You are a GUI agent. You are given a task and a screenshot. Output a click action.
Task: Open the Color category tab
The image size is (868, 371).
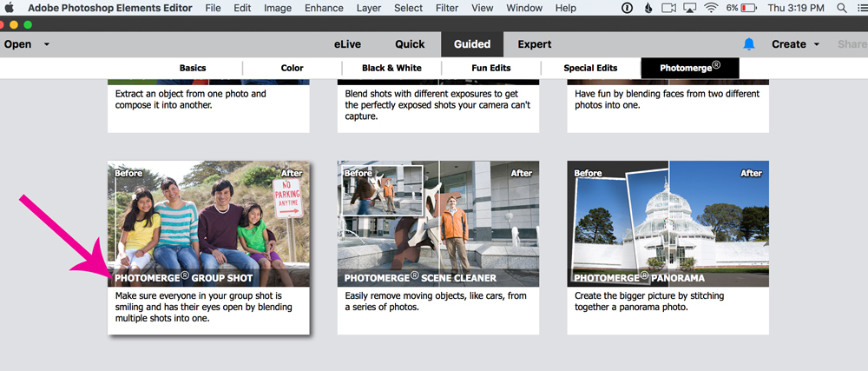click(292, 68)
